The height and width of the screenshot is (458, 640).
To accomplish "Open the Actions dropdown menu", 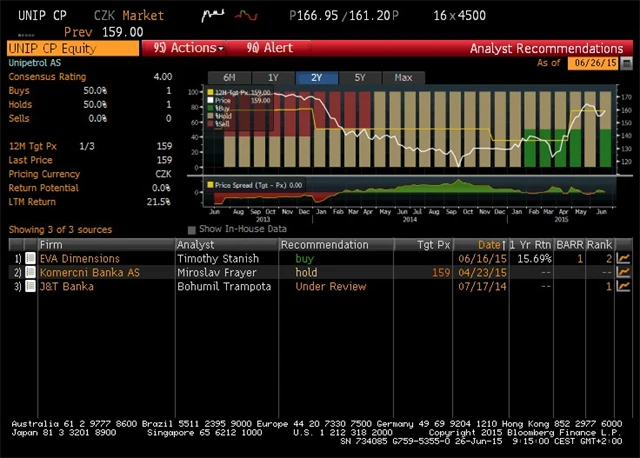I will click(185, 48).
